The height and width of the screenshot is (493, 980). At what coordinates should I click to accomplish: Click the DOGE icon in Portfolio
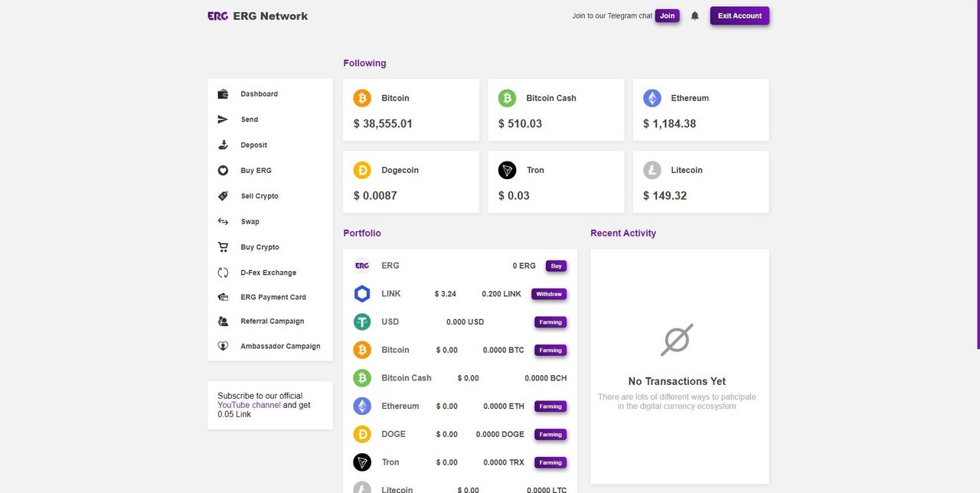pyautogui.click(x=362, y=434)
